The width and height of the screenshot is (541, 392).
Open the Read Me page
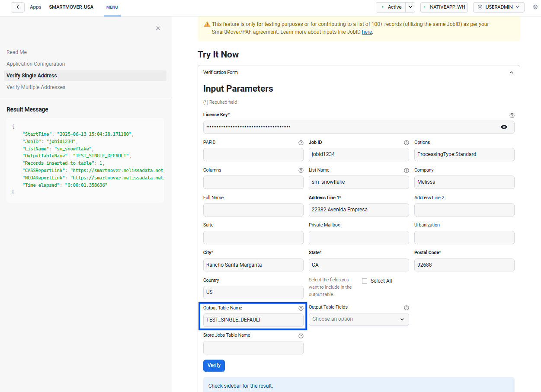(16, 52)
